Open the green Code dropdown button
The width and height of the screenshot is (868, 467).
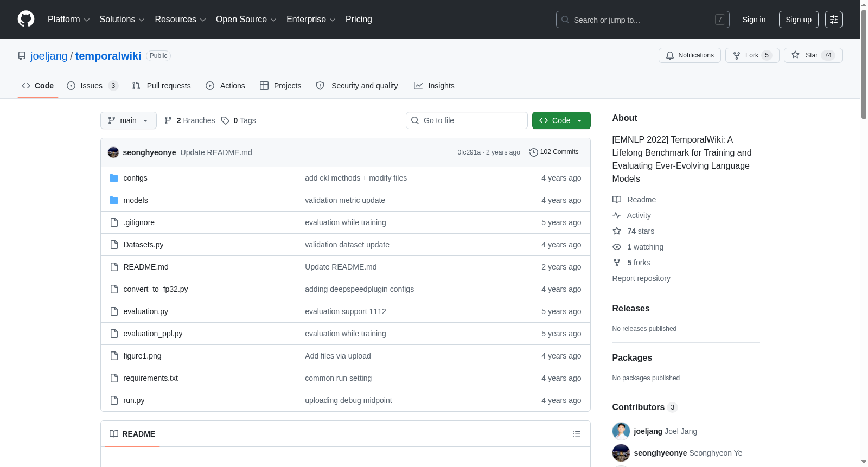point(561,120)
